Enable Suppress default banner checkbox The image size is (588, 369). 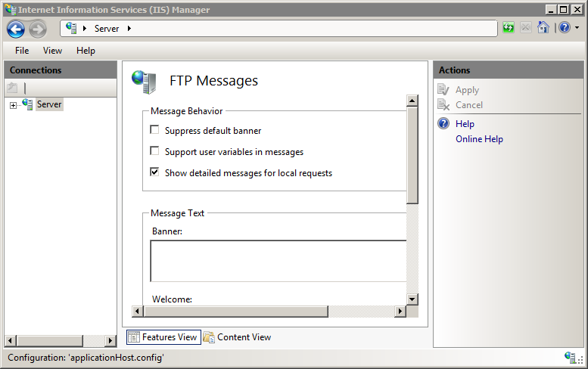[154, 129]
